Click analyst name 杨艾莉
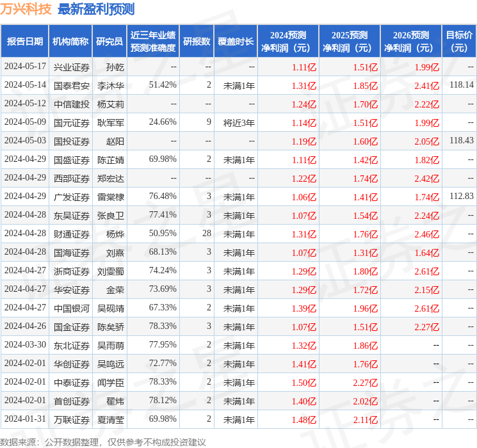 click(x=111, y=104)
